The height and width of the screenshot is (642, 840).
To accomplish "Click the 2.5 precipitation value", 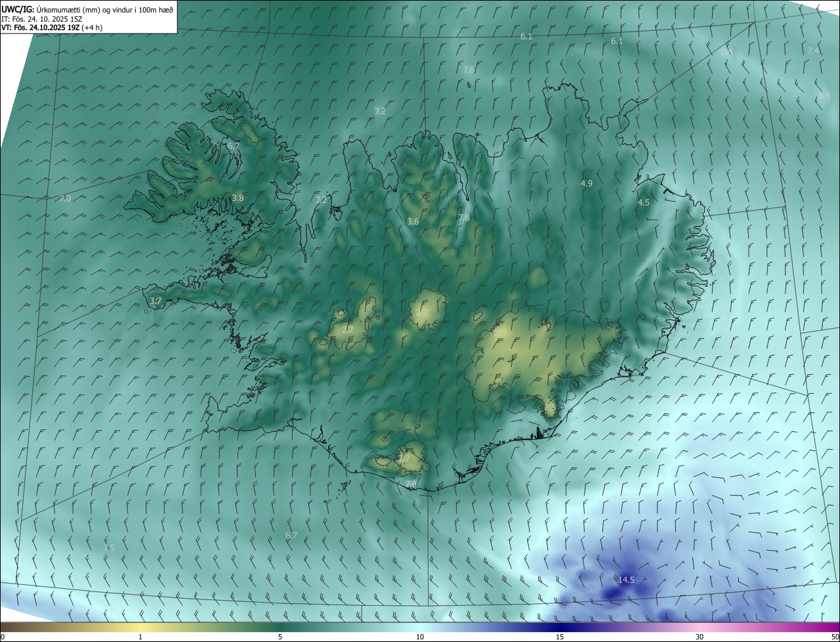I will point(550,407).
